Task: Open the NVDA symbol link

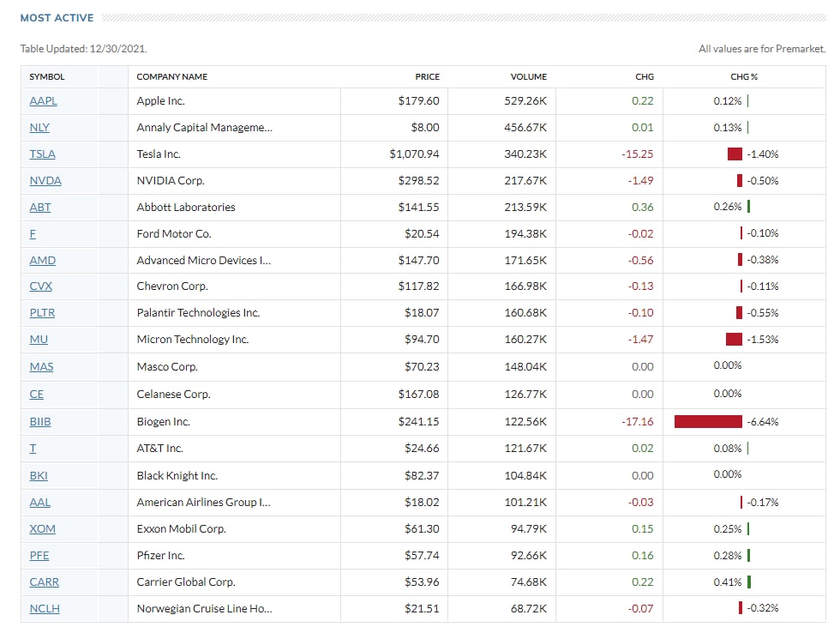Action: [45, 181]
